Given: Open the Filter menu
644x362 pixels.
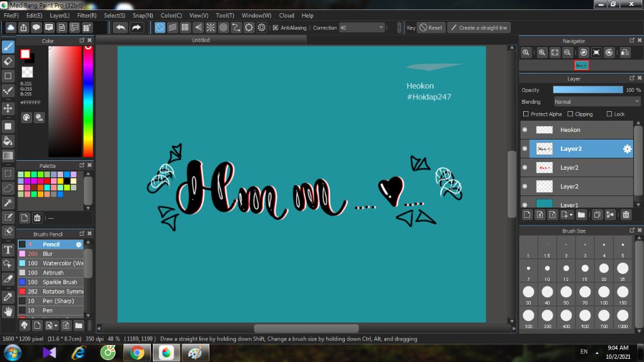Looking at the screenshot, I should pyautogui.click(x=87, y=15).
